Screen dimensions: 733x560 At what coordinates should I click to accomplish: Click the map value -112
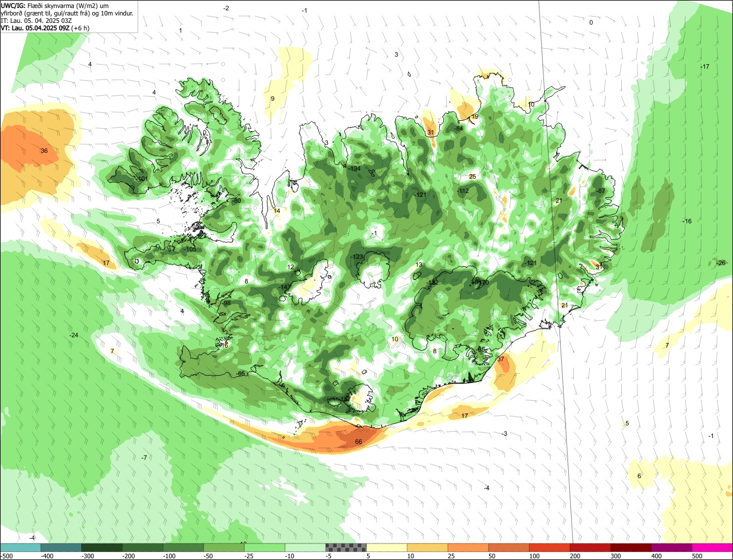pos(463,191)
